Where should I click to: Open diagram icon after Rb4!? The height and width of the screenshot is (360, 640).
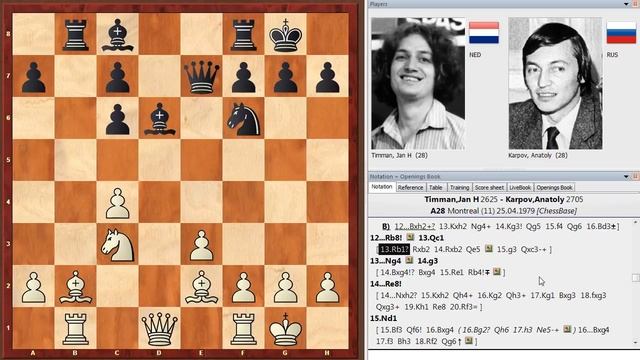(x=496, y=272)
